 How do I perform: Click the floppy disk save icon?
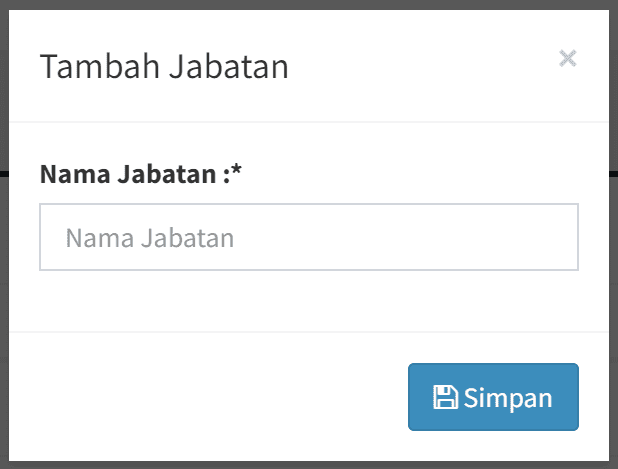pyautogui.click(x=446, y=397)
